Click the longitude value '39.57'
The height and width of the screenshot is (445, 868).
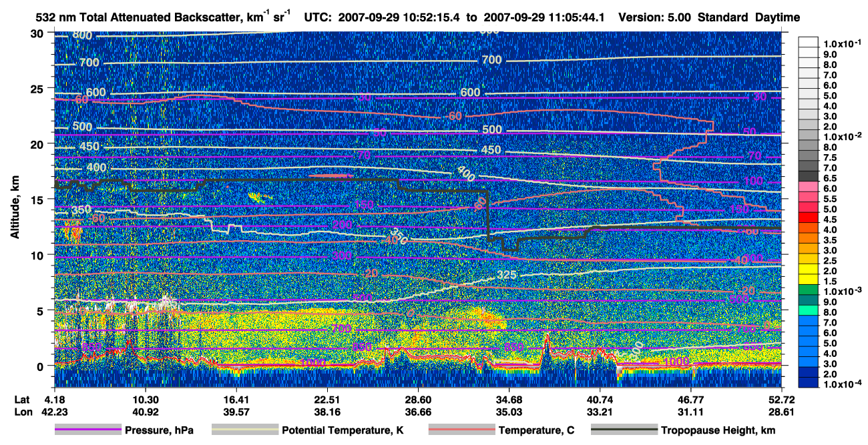pos(236,411)
